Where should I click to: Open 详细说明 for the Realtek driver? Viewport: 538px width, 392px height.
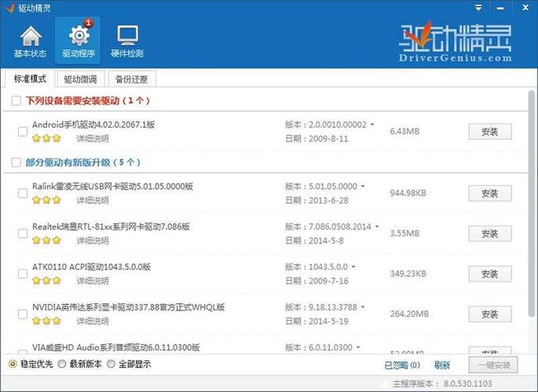(93, 241)
